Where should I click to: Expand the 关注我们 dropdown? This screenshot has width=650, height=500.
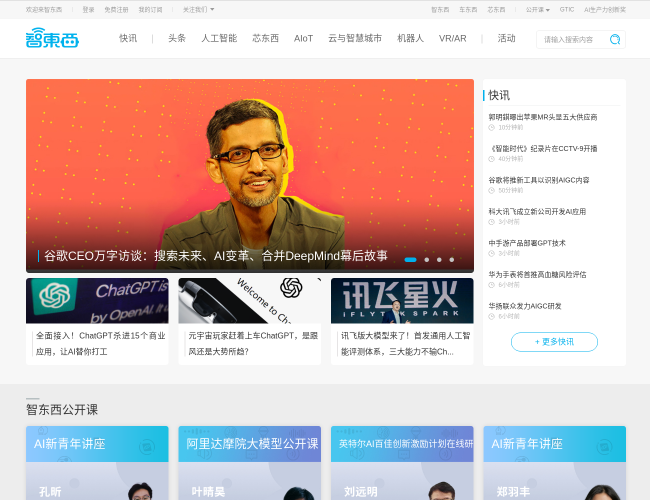(198, 10)
